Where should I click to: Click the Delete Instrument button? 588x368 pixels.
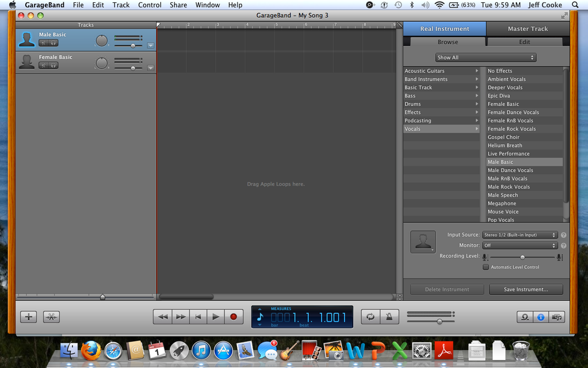click(x=447, y=290)
